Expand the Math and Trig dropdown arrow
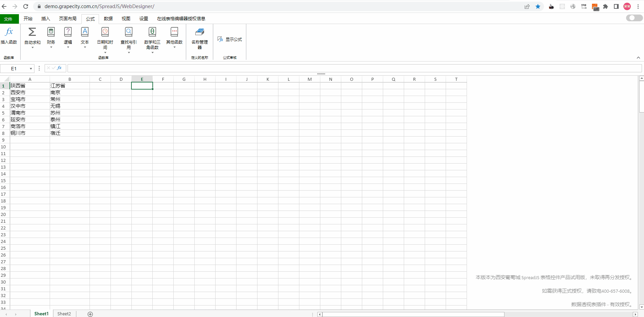This screenshot has width=644, height=317. 152,53
